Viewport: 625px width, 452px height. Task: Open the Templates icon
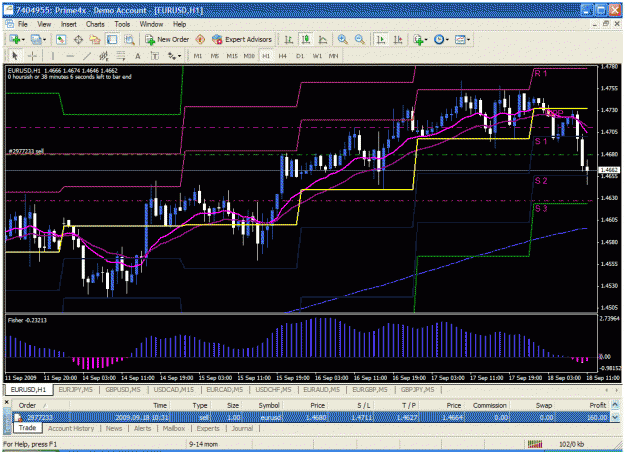[460, 39]
